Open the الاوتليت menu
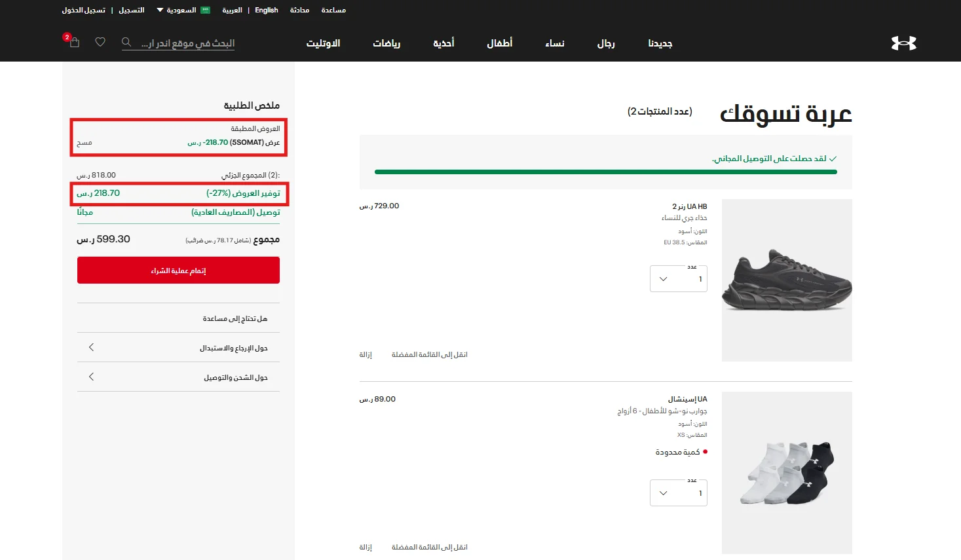The image size is (961, 560). (x=323, y=43)
